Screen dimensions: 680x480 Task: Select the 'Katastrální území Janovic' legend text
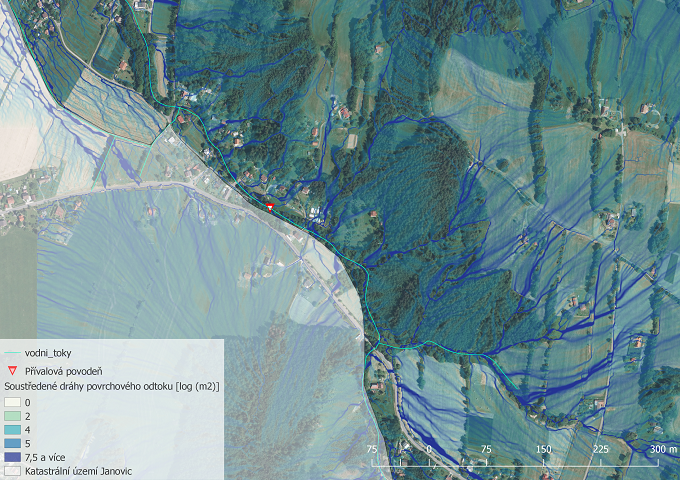(78, 471)
